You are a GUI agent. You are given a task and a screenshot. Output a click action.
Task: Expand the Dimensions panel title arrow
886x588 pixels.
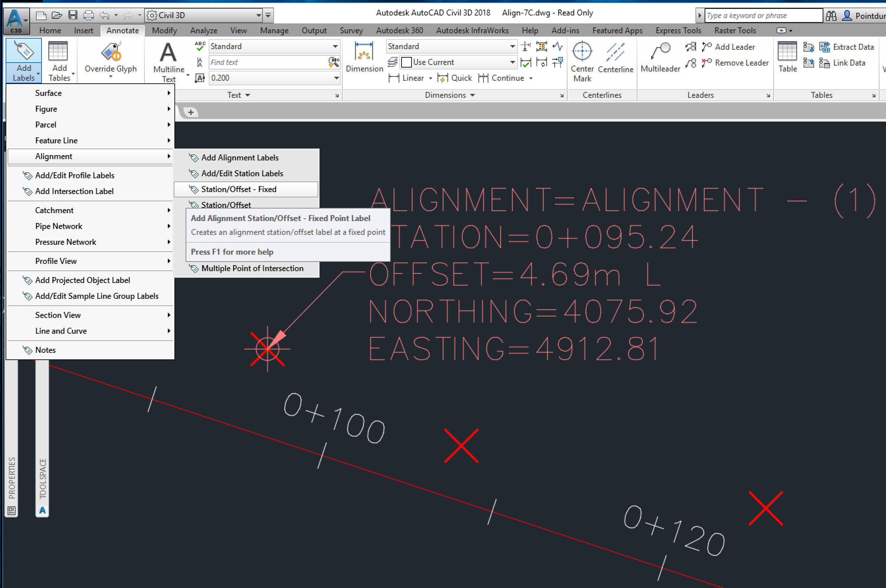473,95
